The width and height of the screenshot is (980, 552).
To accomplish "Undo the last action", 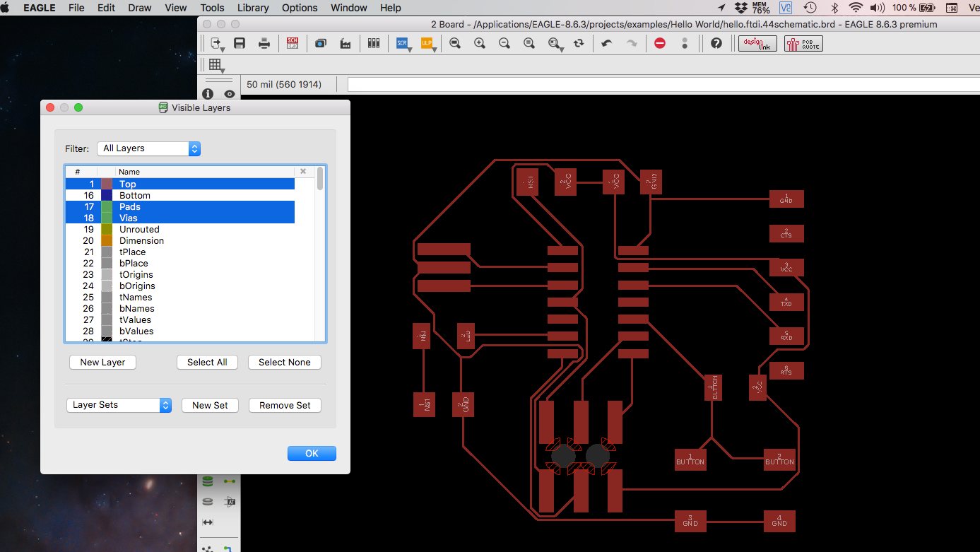I will click(x=607, y=43).
